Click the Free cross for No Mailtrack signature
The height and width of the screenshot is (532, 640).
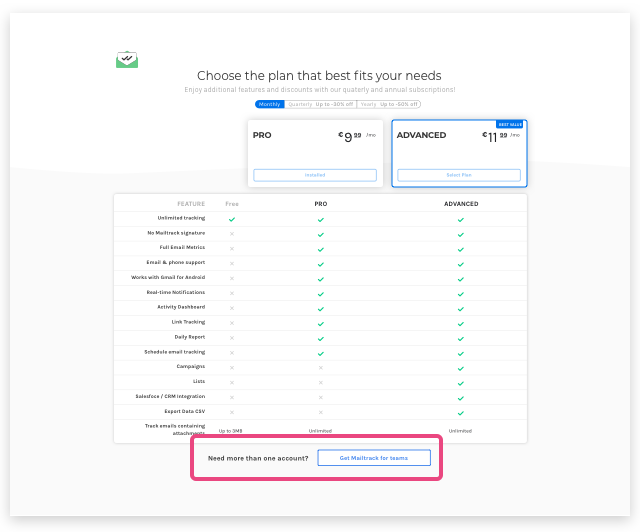pyautogui.click(x=232, y=233)
